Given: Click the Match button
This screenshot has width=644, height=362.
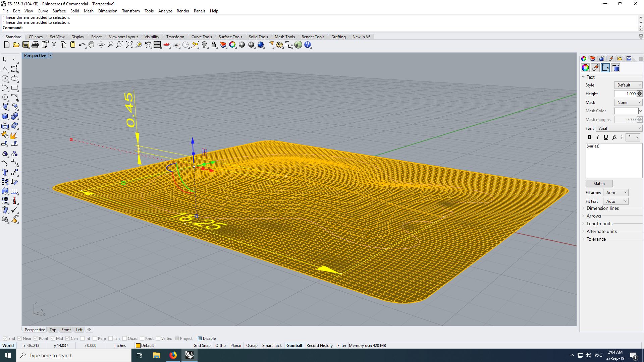Looking at the screenshot, I should tap(599, 184).
